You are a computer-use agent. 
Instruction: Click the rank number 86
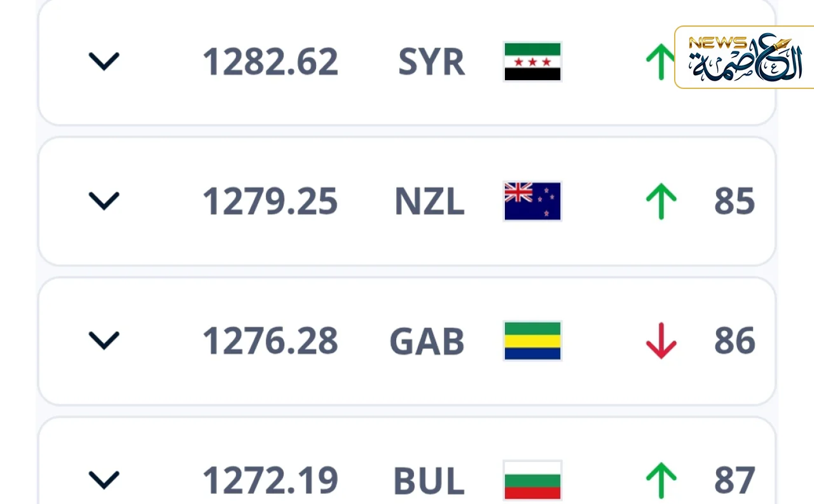(735, 341)
